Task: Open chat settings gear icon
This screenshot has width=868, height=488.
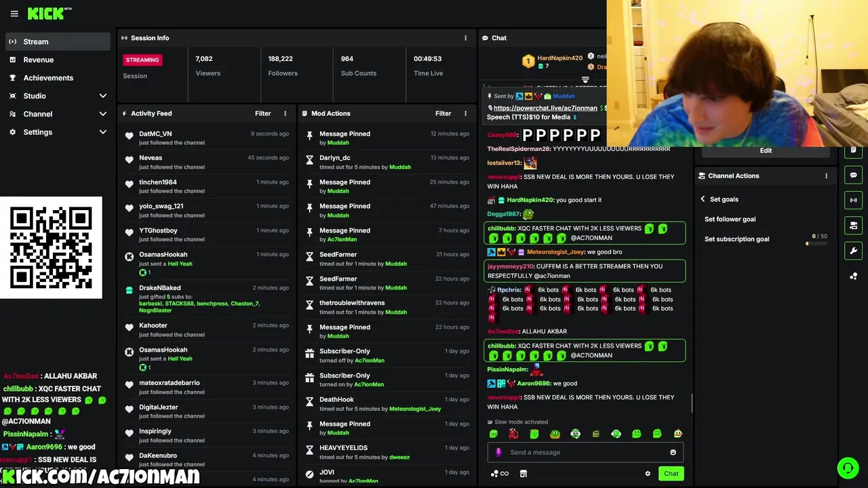Action: (648, 474)
